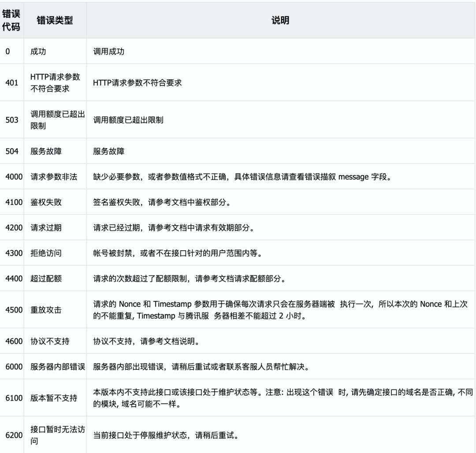Click 401 description HTTP请求参数不符合要求
Screen dimensions: 476x453
137,82
